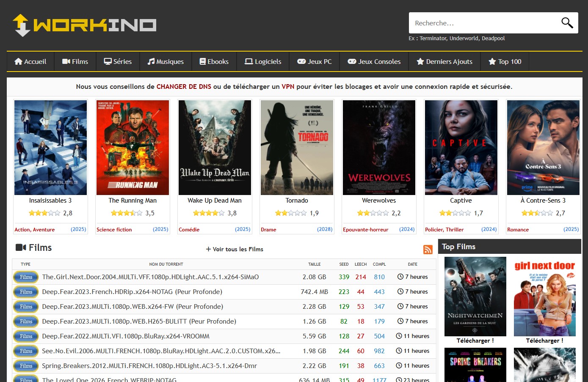Open Spring.Breakers.2012 torrent link

pos(149,366)
